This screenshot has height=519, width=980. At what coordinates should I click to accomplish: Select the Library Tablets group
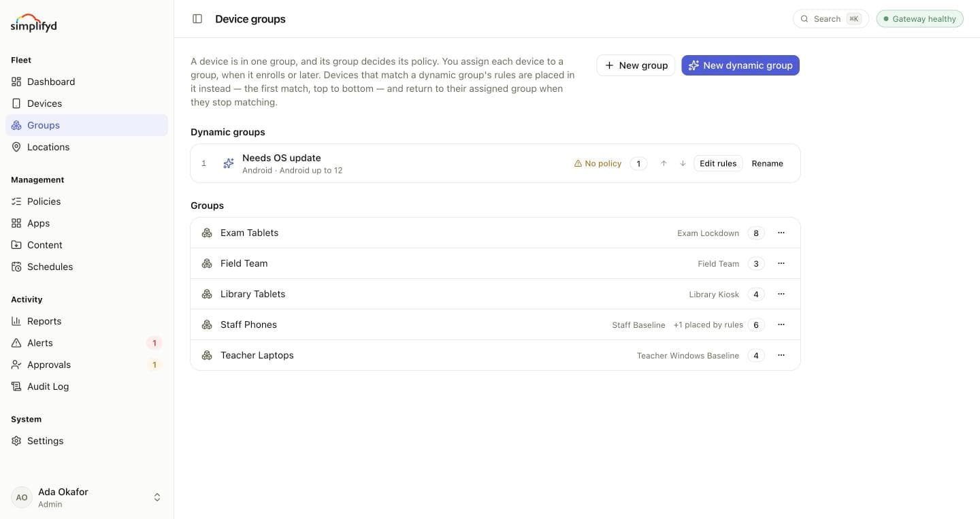(x=495, y=294)
